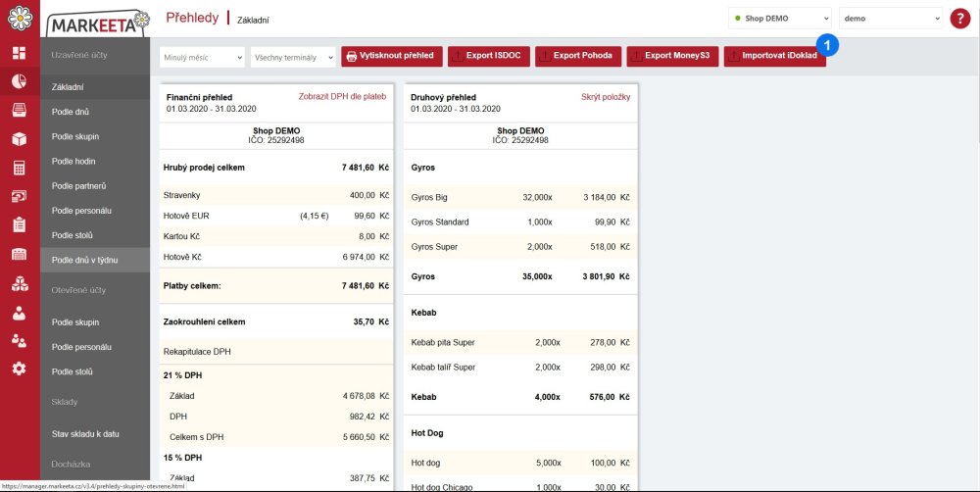Click the Hot Dog group heading
The width and height of the screenshot is (980, 492).
coord(427,432)
